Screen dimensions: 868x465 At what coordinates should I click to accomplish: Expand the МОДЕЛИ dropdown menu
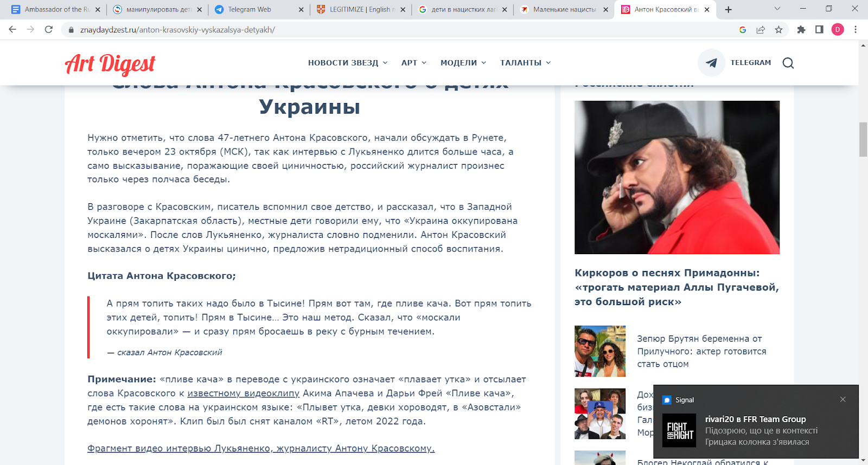(463, 63)
